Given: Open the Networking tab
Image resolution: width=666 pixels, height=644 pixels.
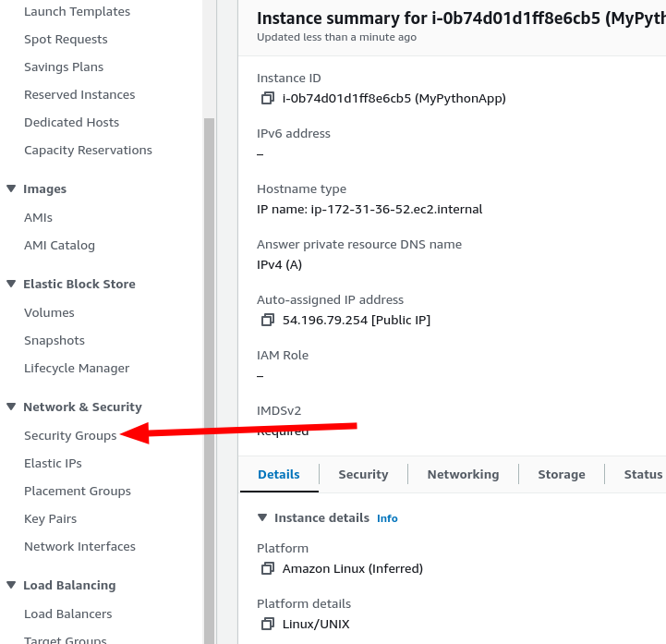Looking at the screenshot, I should [463, 474].
